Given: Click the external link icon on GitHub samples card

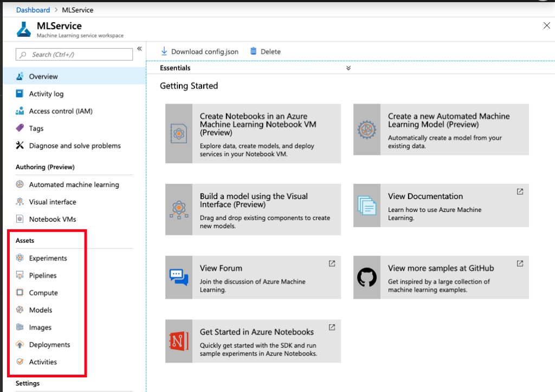Looking at the screenshot, I should tap(520, 264).
